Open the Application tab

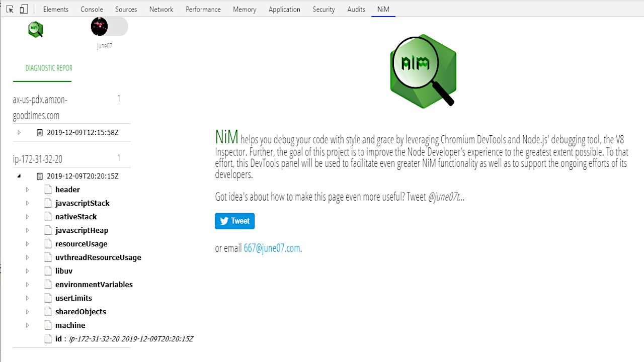pos(284,9)
